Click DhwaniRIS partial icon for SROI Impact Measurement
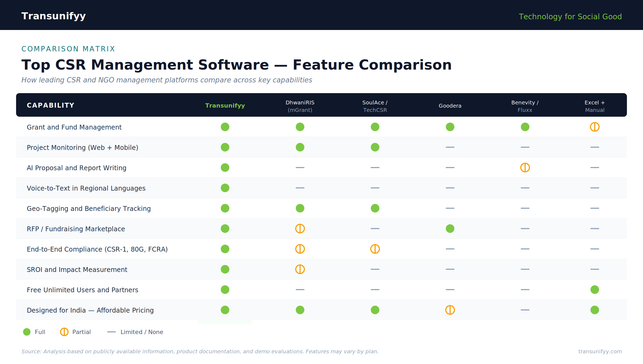The image size is (643, 364). click(x=300, y=269)
